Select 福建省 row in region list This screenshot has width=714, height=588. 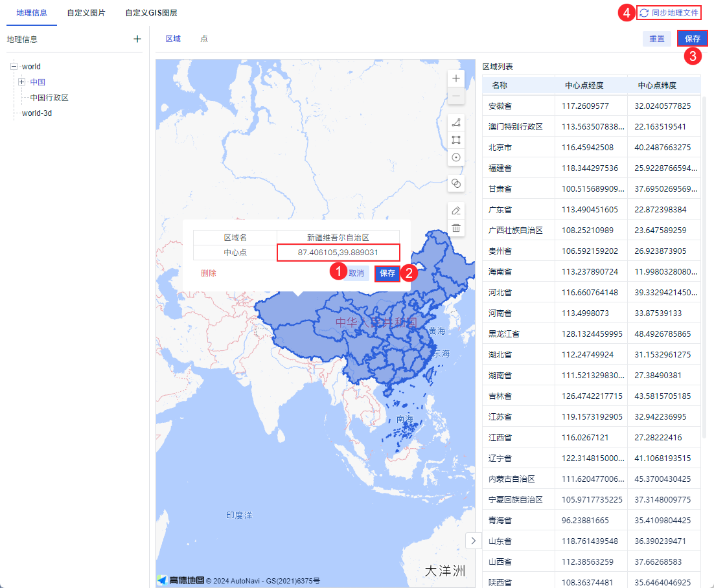click(x=592, y=168)
